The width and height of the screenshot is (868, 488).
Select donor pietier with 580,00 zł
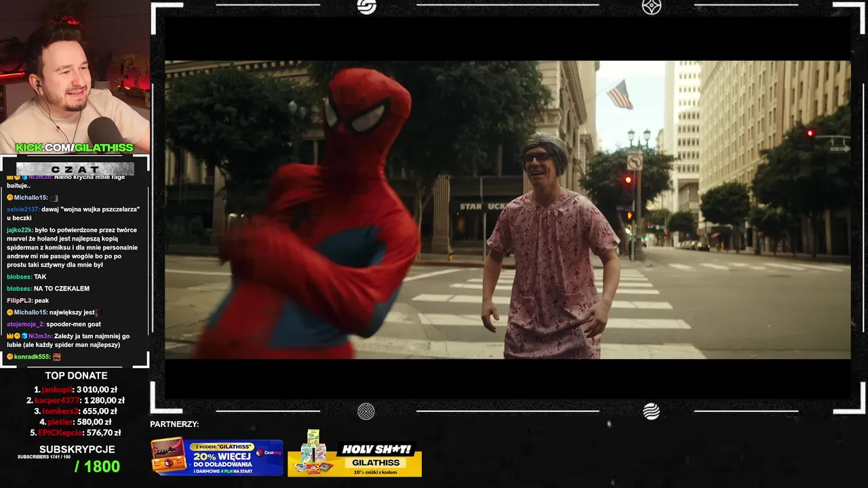coord(76,422)
